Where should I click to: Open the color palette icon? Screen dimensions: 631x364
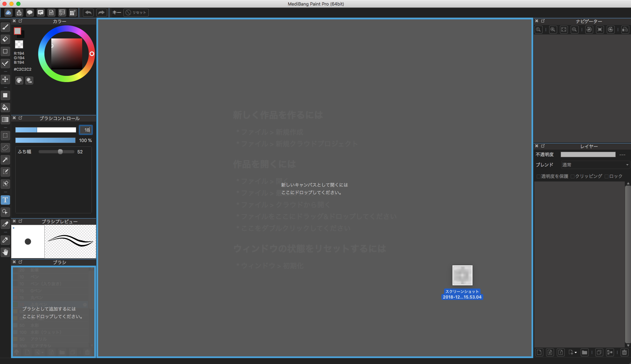(19, 80)
